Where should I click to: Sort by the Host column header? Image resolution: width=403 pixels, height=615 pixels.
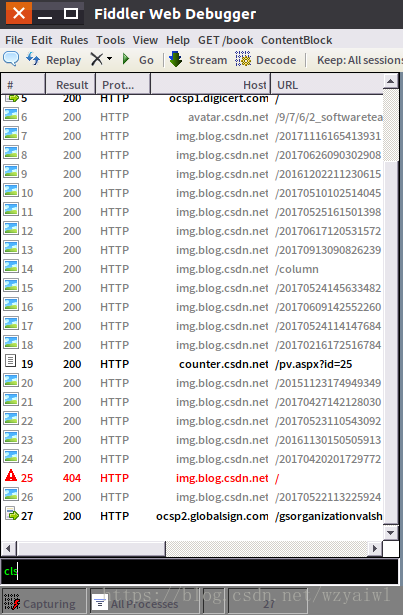(210, 85)
